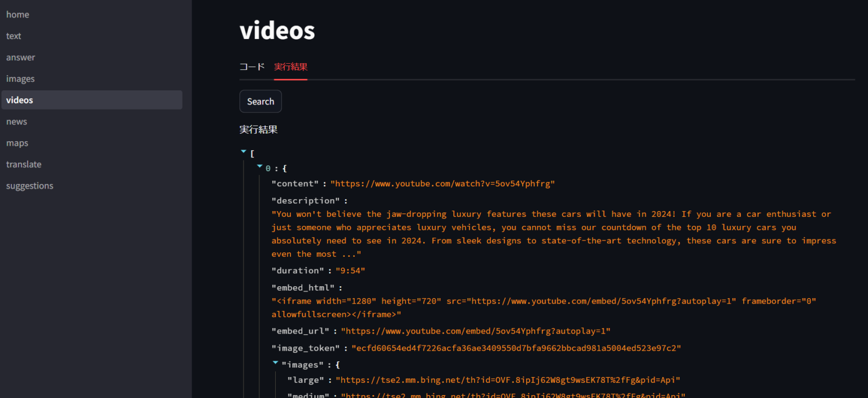Select suggestions in the sidebar
The width and height of the screenshot is (868, 398).
[29, 186]
